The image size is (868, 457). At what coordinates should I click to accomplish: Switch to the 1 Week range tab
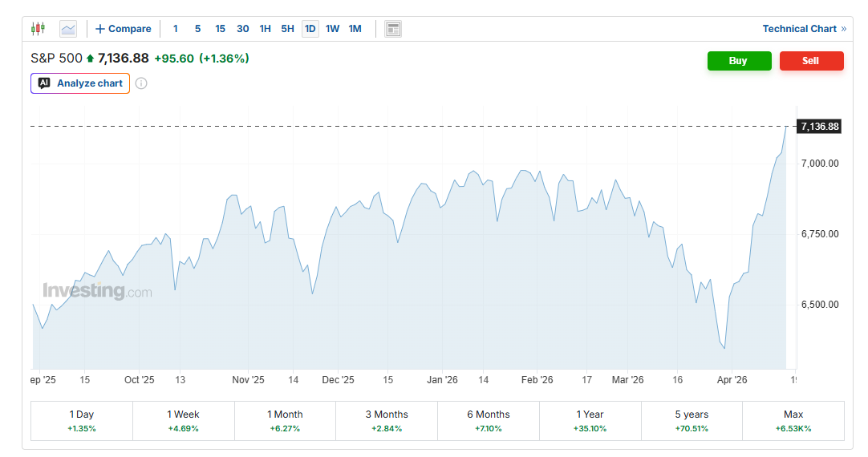[x=183, y=421]
